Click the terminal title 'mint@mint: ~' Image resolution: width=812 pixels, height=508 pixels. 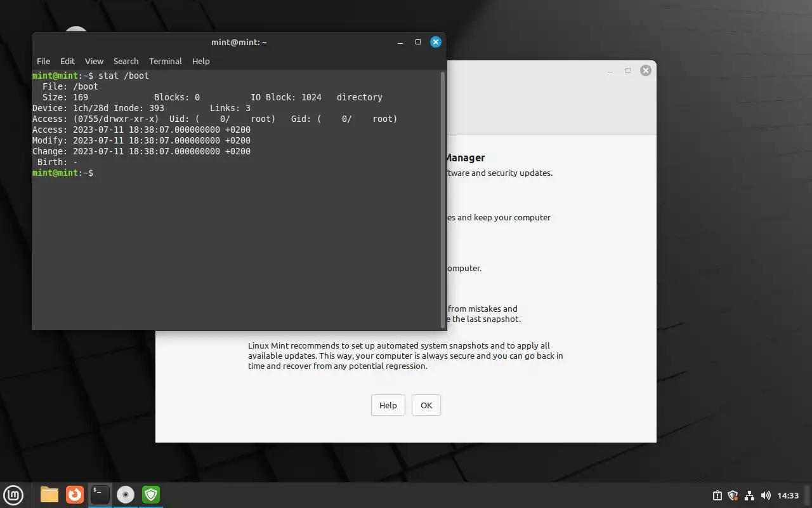coord(239,42)
